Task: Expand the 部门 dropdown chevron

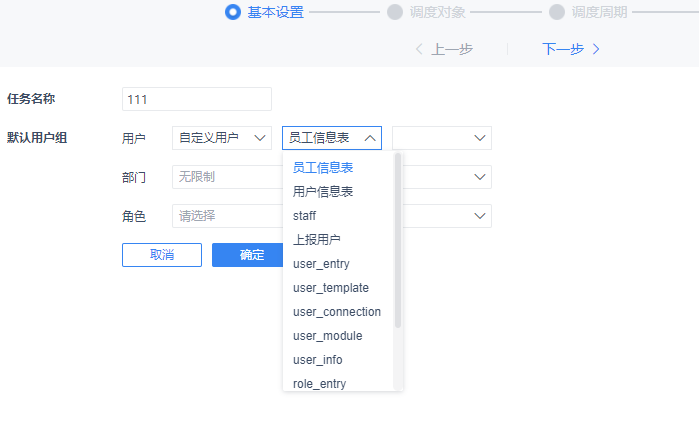Action: point(479,177)
